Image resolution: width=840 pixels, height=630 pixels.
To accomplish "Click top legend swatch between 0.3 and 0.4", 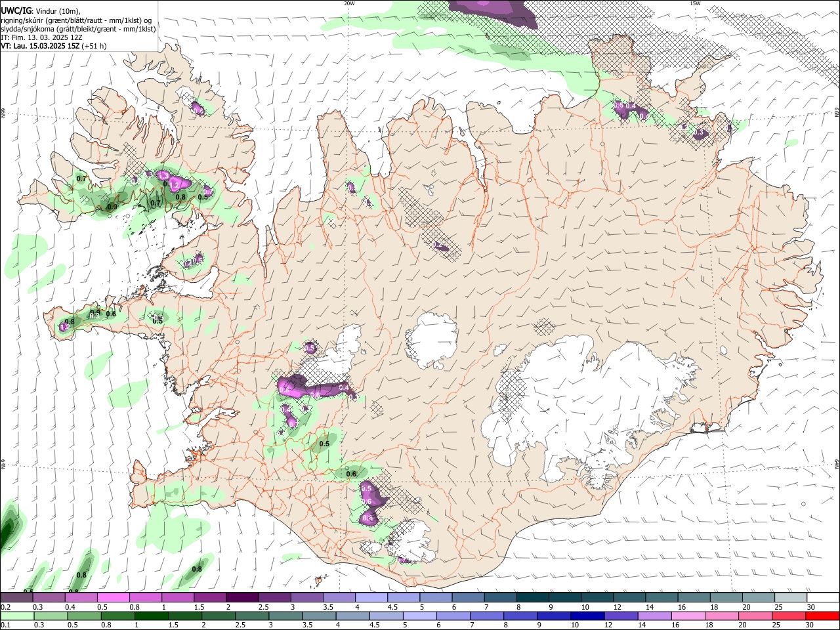I will pos(49,597).
